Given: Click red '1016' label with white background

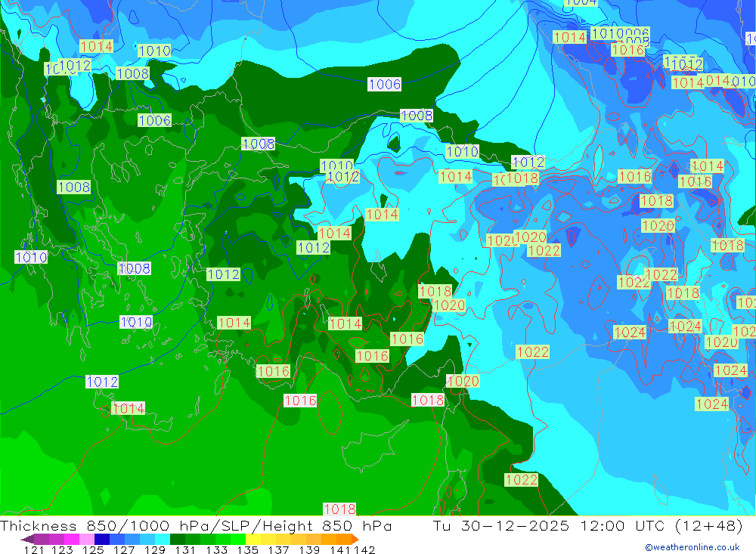Looking at the screenshot, I should [300, 400].
